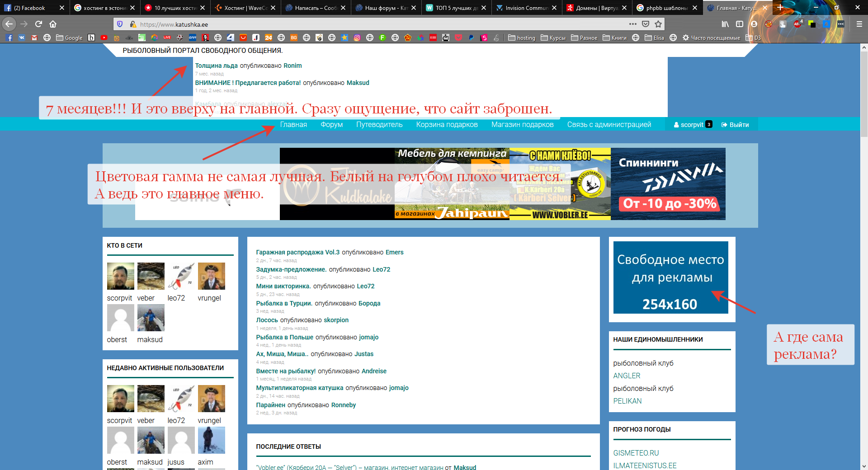This screenshot has height=470, width=868.
Task: Open the ВНИМАНИЕ Предлагается работа topic
Action: pyautogui.click(x=248, y=83)
